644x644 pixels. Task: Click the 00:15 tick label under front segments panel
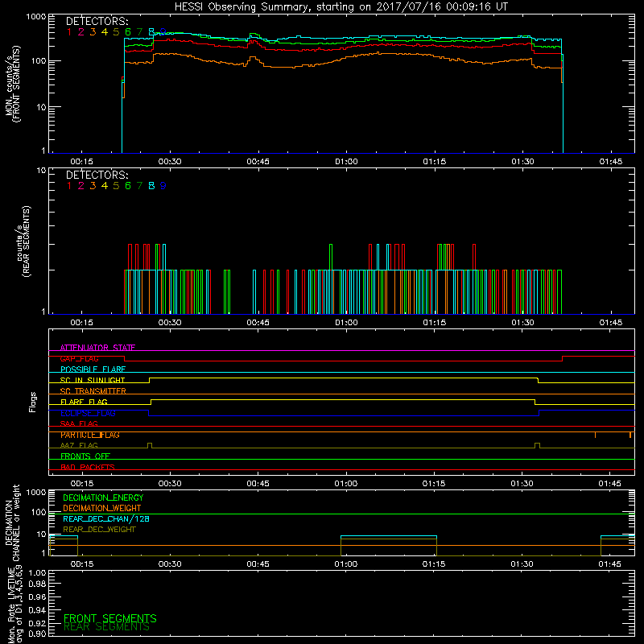point(81,162)
